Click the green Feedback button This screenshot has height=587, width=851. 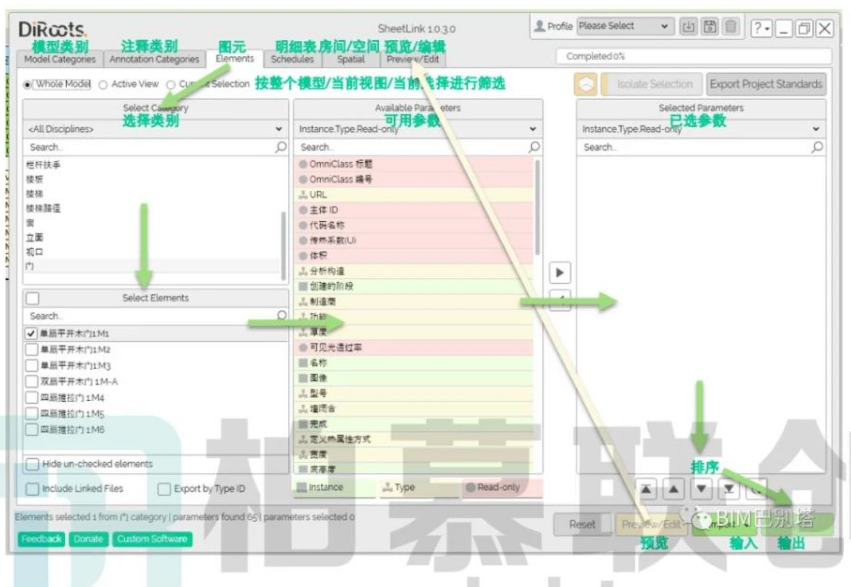[41, 539]
